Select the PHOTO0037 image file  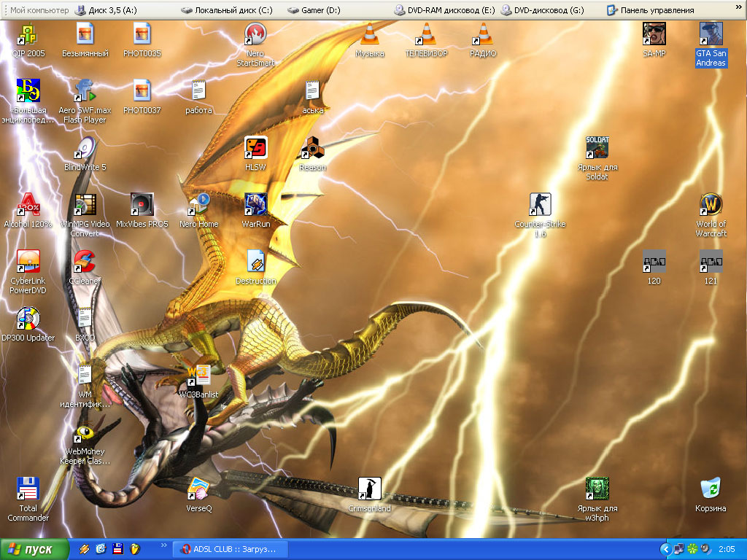(142, 97)
